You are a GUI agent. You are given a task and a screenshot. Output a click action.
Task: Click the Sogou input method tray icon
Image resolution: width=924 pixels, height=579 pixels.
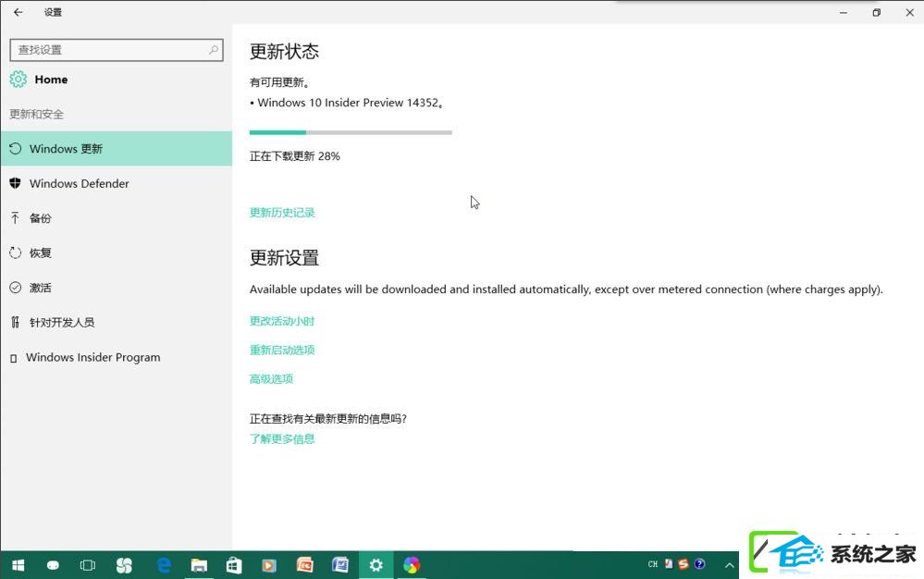tap(684, 564)
